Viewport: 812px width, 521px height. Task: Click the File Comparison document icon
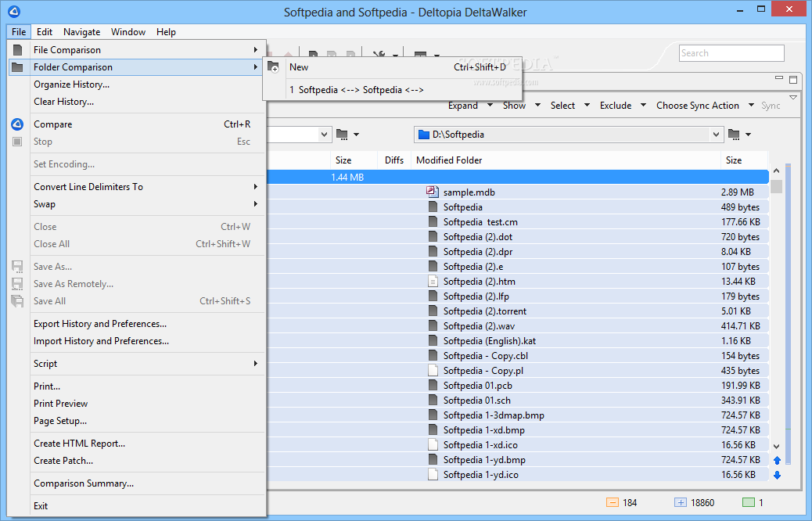18,50
